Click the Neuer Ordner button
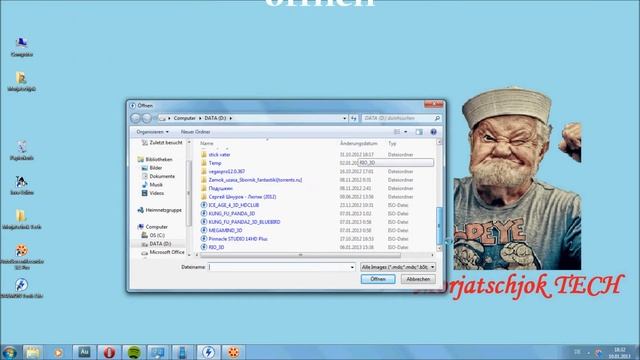 196,132
